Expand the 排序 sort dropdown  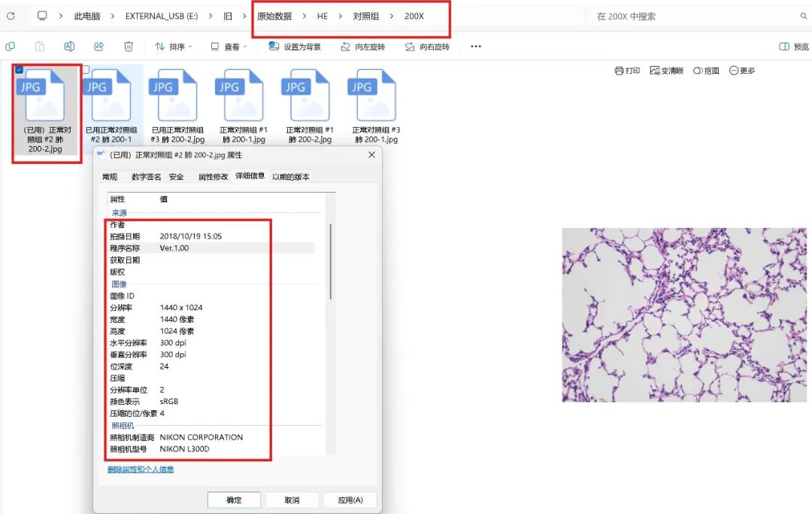(x=174, y=47)
